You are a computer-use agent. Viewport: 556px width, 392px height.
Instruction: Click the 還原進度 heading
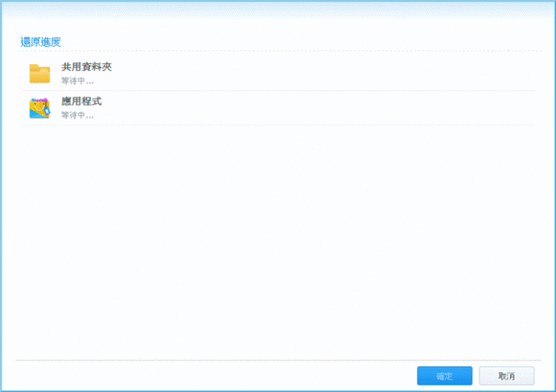tap(40, 42)
